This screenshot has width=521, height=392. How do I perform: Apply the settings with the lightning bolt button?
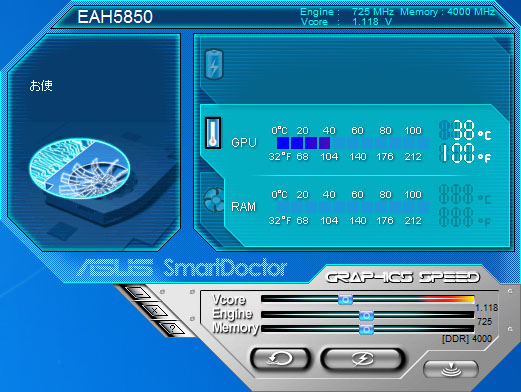[x=363, y=359]
